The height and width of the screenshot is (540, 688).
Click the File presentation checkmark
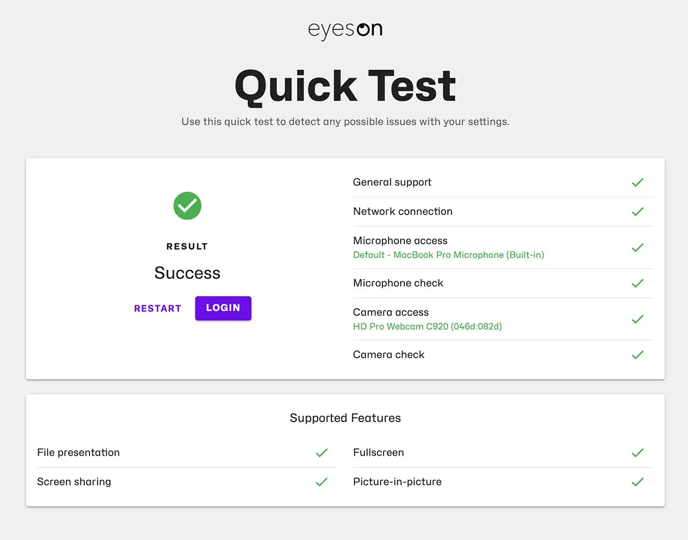click(322, 452)
